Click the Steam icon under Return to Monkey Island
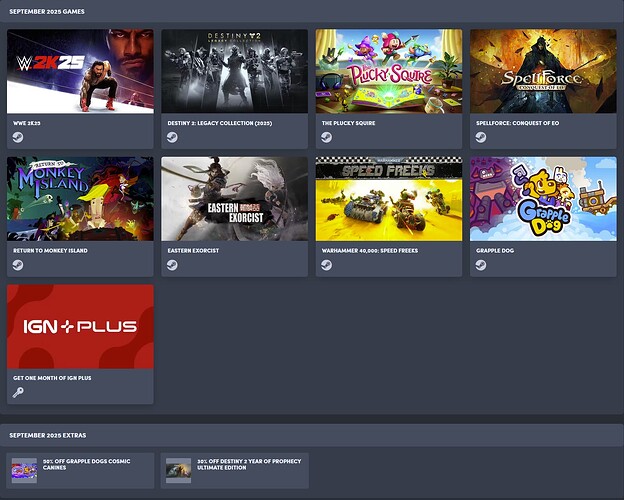624x500 pixels. [18, 266]
